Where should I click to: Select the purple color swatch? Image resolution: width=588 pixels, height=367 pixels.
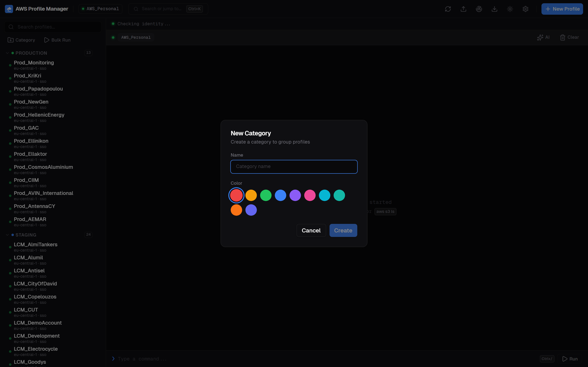point(295,195)
